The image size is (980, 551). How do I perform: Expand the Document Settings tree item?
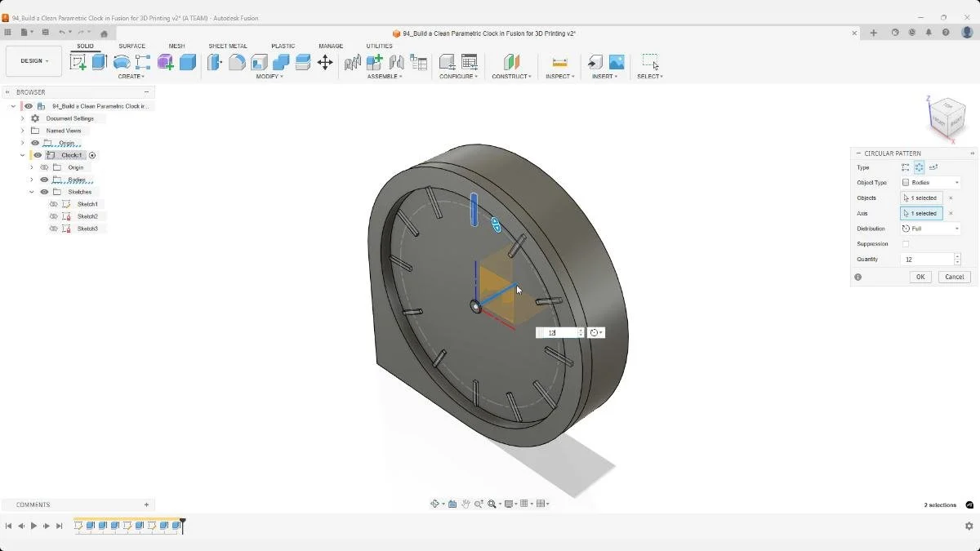point(23,118)
